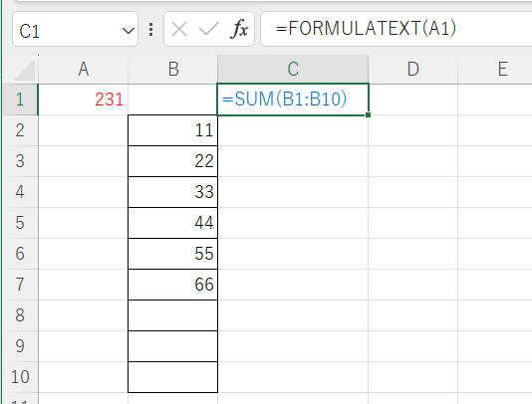This screenshot has width=532, height=404.
Task: Click the three-dot formula bar resize handle
Action: pyautogui.click(x=151, y=30)
